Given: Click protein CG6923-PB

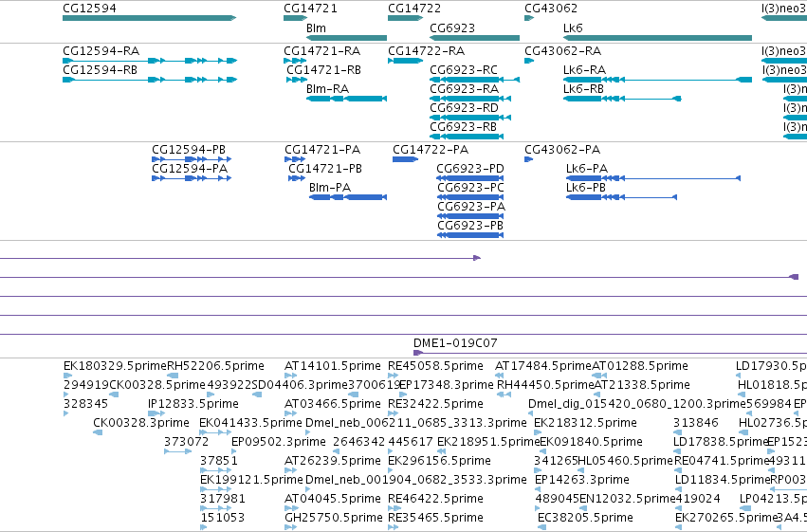Looking at the screenshot, I should pyautogui.click(x=470, y=235).
